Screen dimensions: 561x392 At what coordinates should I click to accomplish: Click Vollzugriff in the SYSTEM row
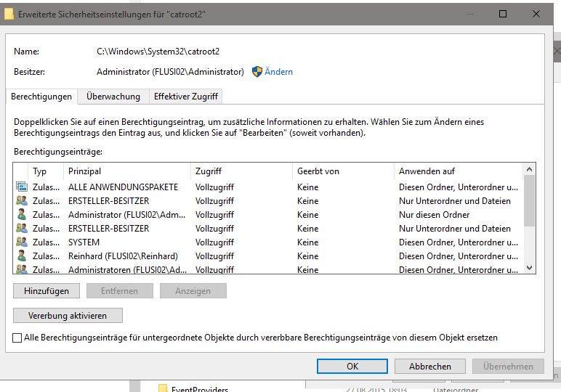click(214, 242)
